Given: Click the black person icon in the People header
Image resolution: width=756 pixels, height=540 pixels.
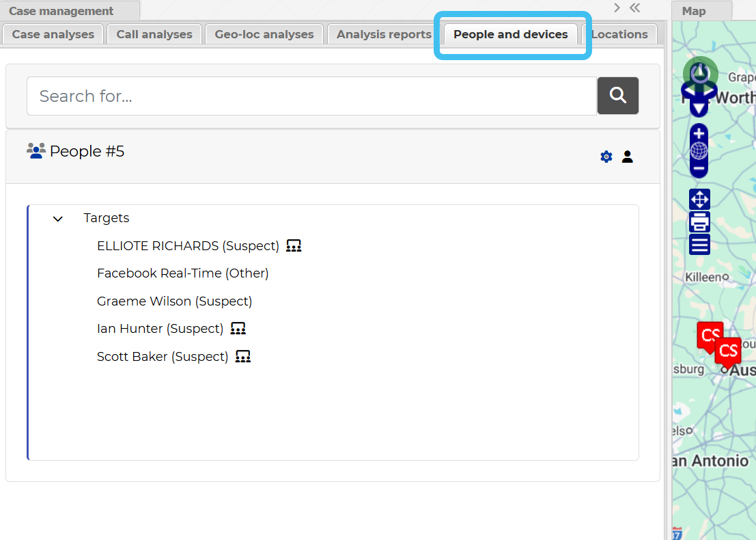Looking at the screenshot, I should pyautogui.click(x=627, y=157).
